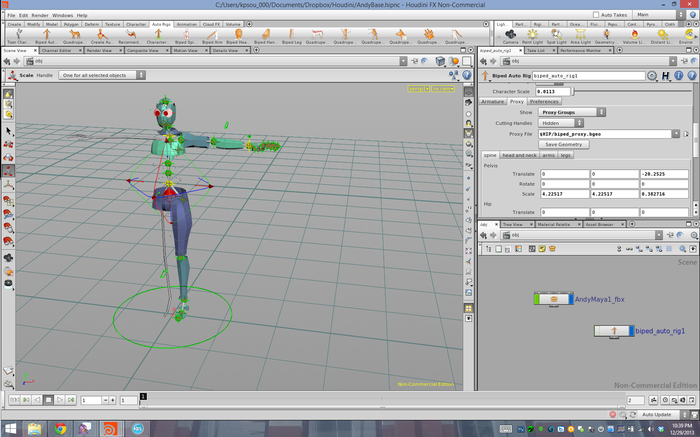
Task: Click the play forward button
Action: click(59, 400)
